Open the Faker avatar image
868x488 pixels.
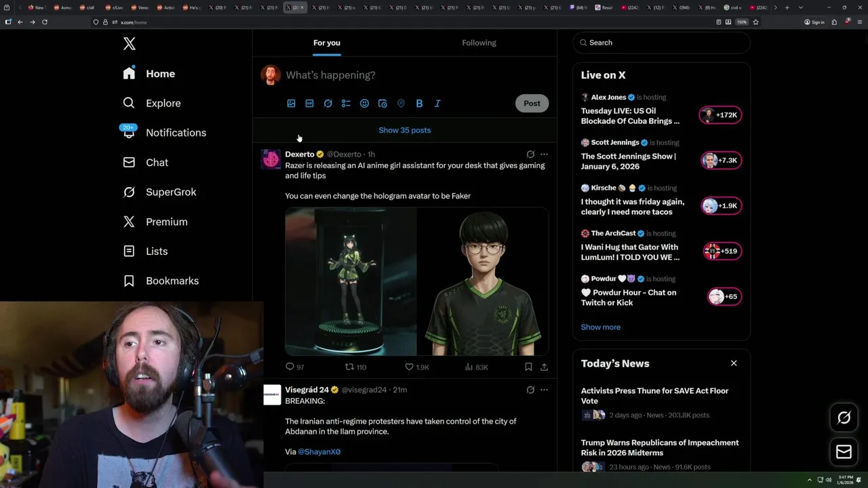coord(483,281)
